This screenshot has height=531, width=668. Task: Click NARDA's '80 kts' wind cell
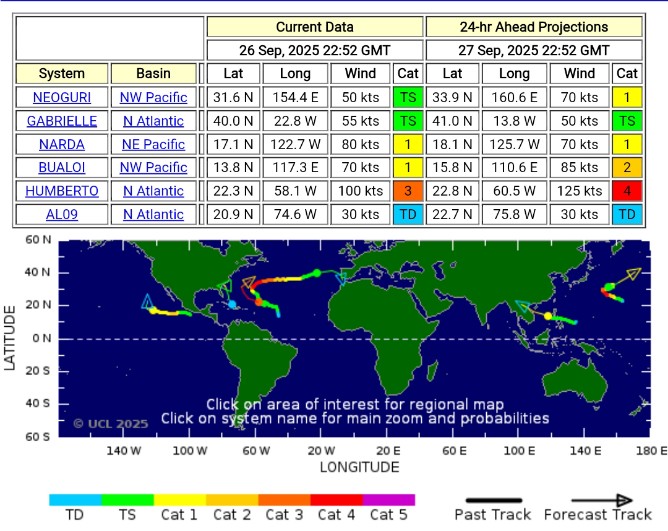(x=360, y=144)
